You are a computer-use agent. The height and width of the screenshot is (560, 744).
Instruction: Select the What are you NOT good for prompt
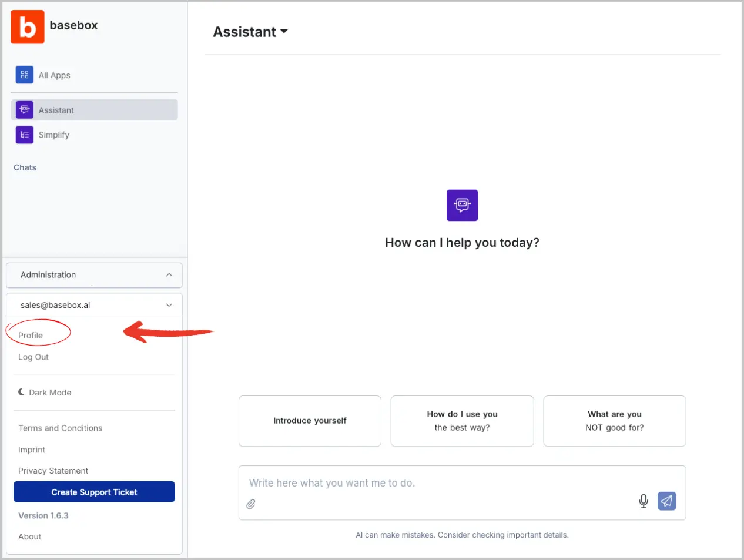pos(614,421)
